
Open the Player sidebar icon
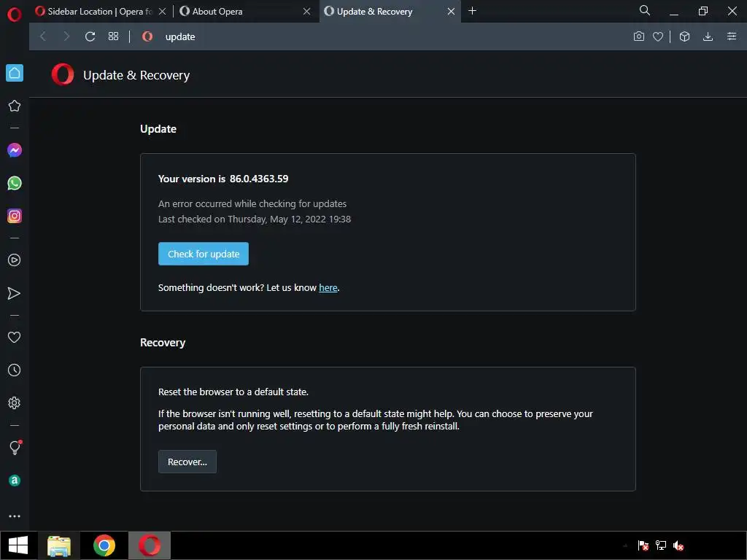click(15, 260)
